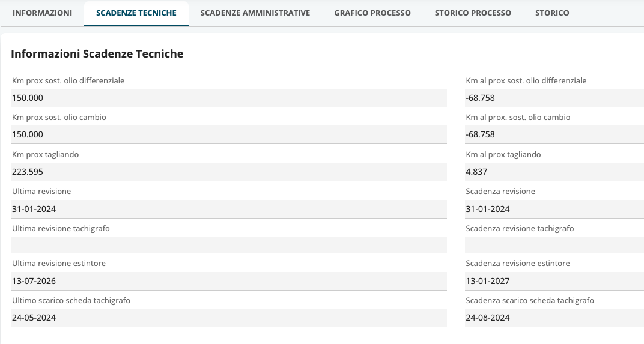
Task: Click Ultimo scarico scheda tachigrafo field 24-05-2024
Action: pyautogui.click(x=229, y=318)
